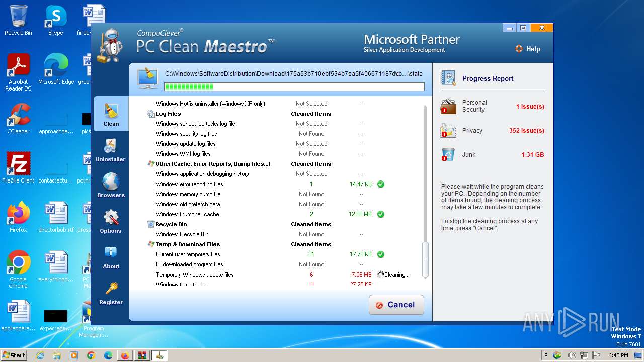Click the cleaning progress bar
This screenshot has width=644, height=362.
pyautogui.click(x=294, y=86)
